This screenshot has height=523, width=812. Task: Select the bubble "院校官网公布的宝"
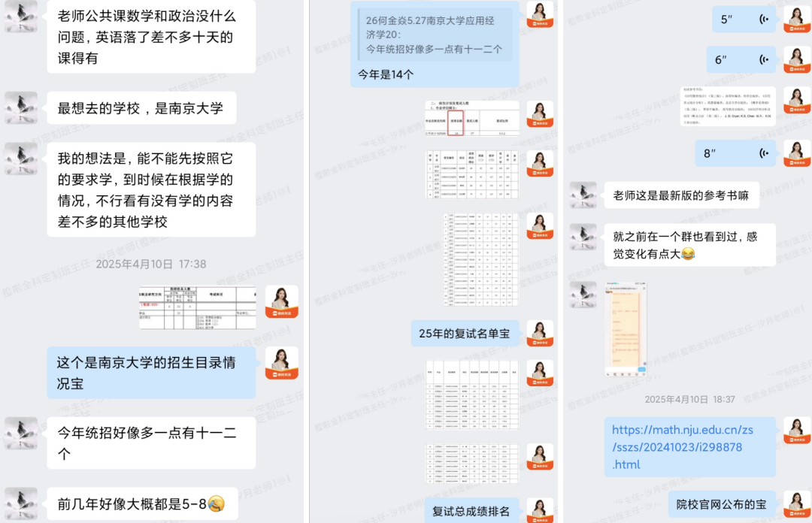coord(722,504)
